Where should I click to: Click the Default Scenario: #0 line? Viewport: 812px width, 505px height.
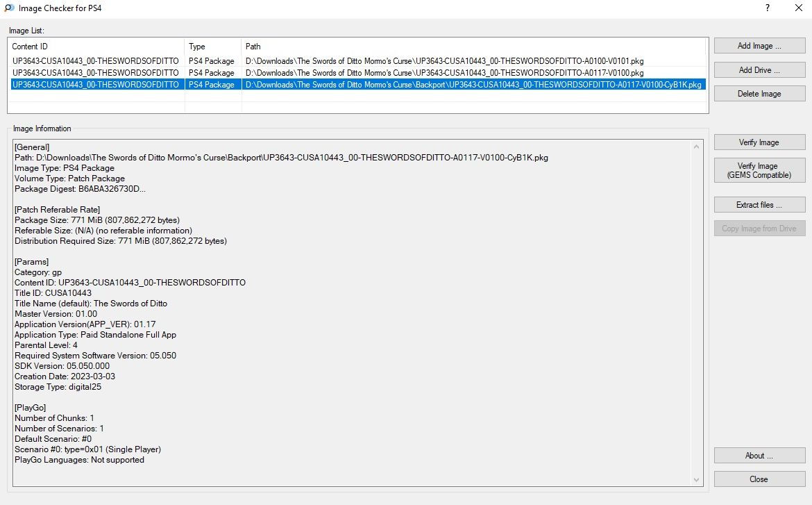point(53,439)
